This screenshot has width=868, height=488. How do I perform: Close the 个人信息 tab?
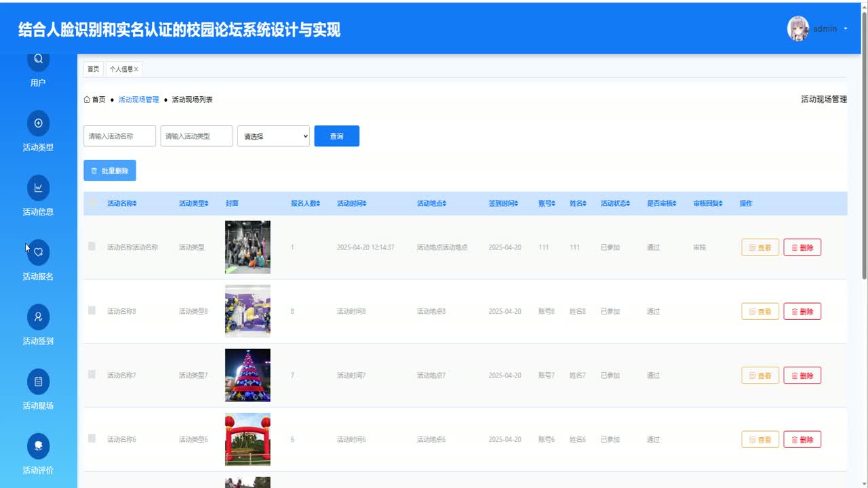click(x=136, y=69)
